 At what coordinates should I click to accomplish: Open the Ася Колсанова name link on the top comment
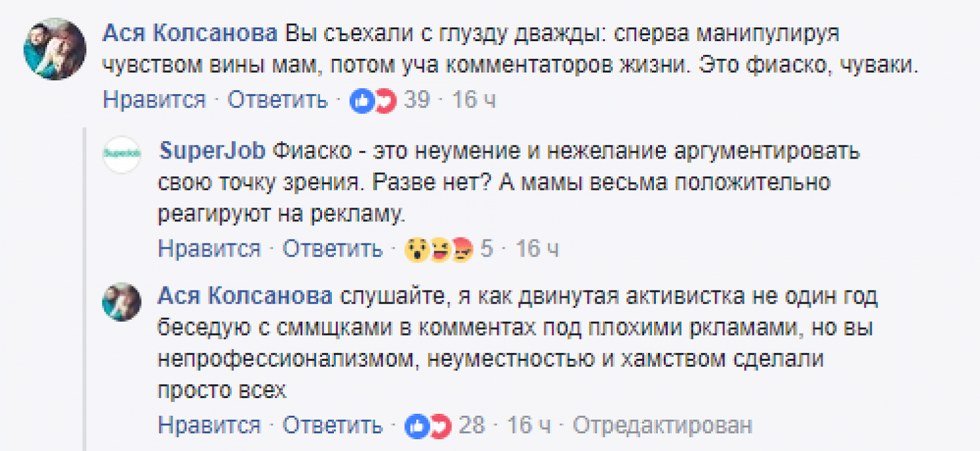point(190,34)
